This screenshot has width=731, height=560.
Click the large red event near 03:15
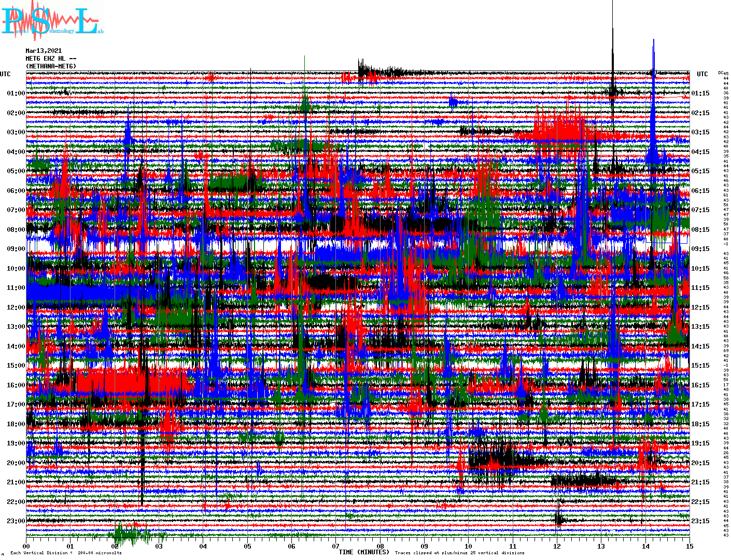point(560,130)
